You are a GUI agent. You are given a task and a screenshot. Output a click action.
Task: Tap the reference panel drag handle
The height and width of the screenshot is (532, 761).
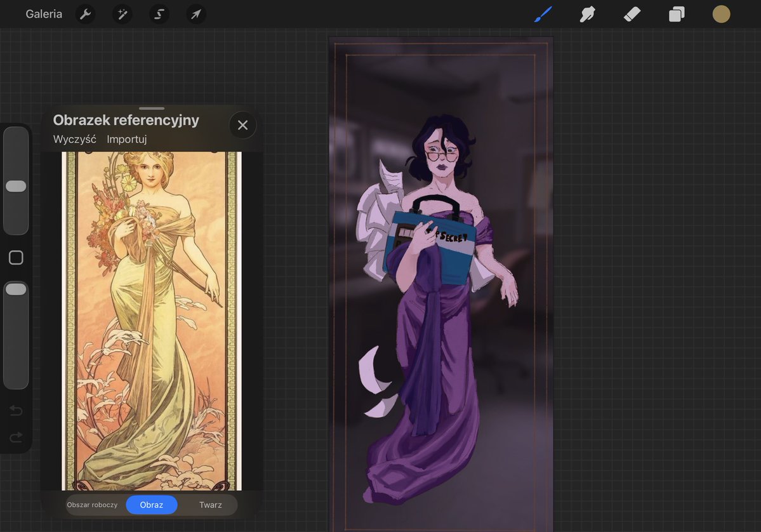pos(152,109)
